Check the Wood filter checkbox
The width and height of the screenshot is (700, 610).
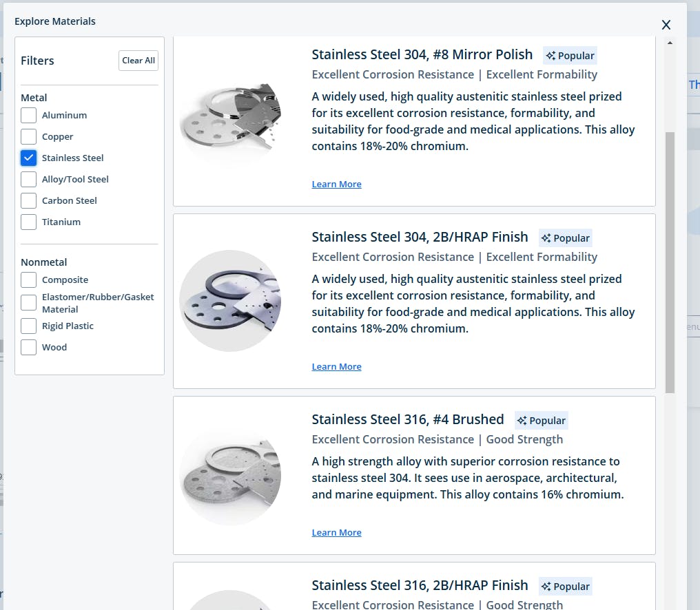pos(28,347)
